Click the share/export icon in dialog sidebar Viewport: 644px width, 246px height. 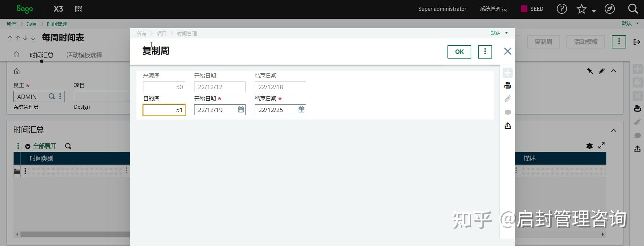508,126
